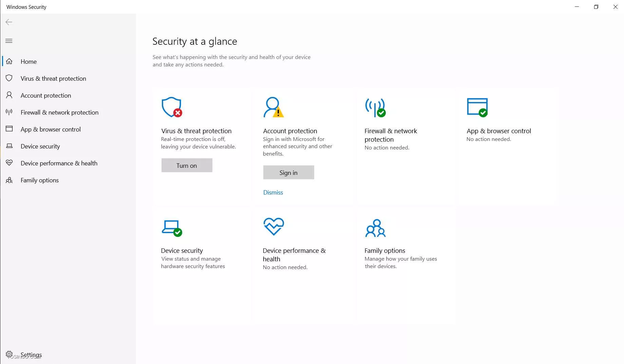The image size is (624, 364).
Task: Open the Account protection card title
Action: click(290, 131)
